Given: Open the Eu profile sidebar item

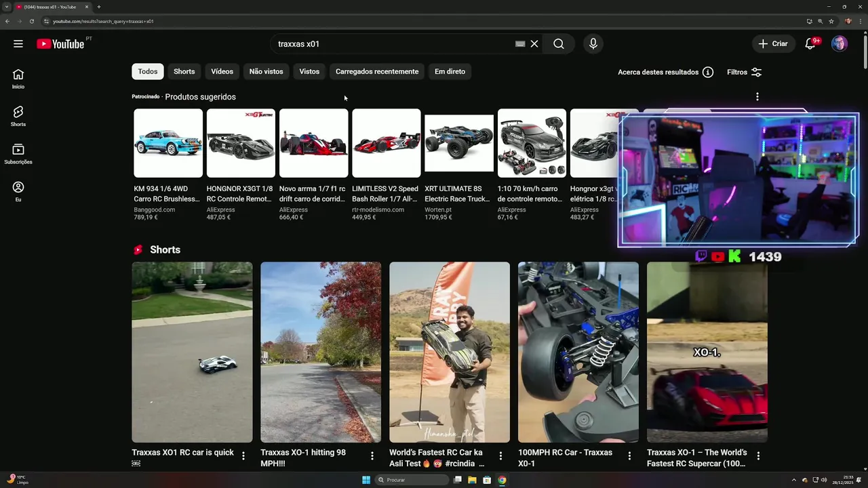Looking at the screenshot, I should point(18,192).
